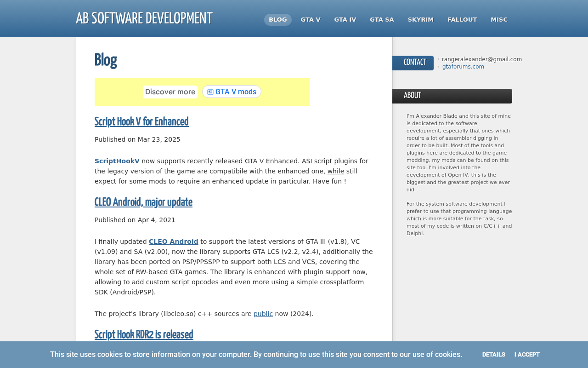Select the BLOG navigation tab

(278, 20)
